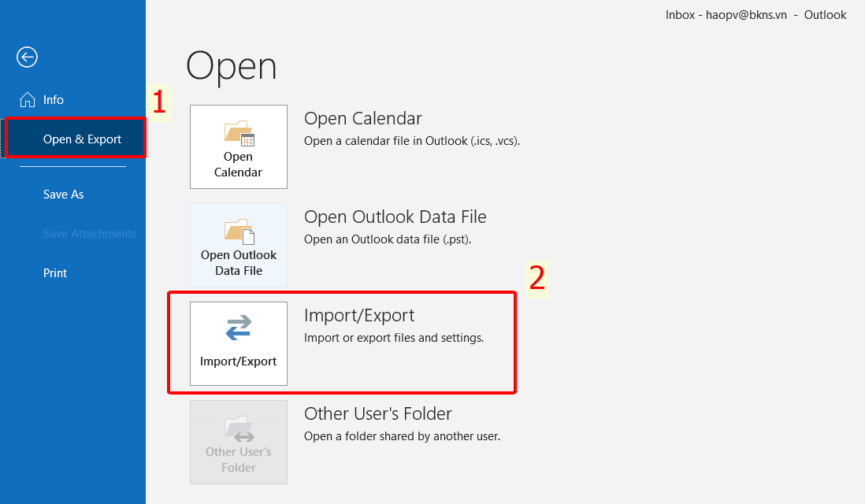Click the Open Outlook Data File tile

(x=238, y=245)
